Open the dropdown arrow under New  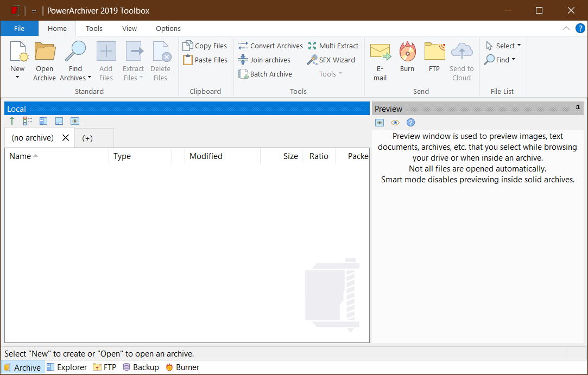(17, 77)
